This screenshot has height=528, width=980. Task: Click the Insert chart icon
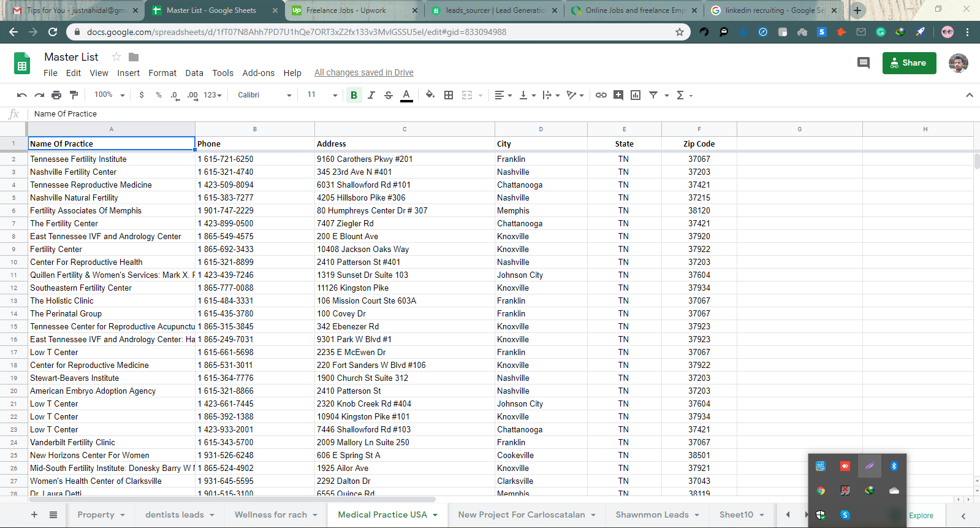[x=636, y=95]
